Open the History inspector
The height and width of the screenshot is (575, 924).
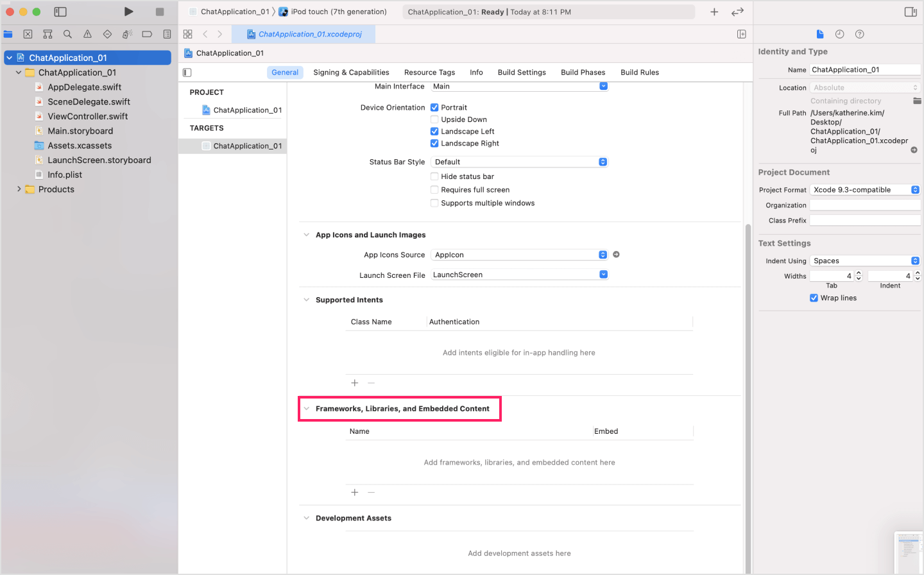[x=840, y=34]
